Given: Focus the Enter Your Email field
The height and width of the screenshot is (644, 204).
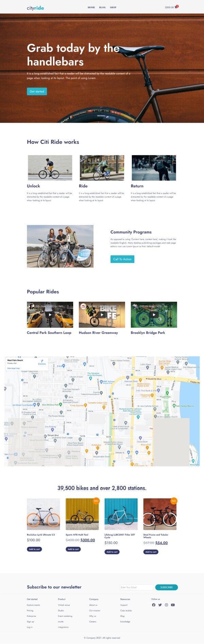Looking at the screenshot, I should (x=136, y=587).
